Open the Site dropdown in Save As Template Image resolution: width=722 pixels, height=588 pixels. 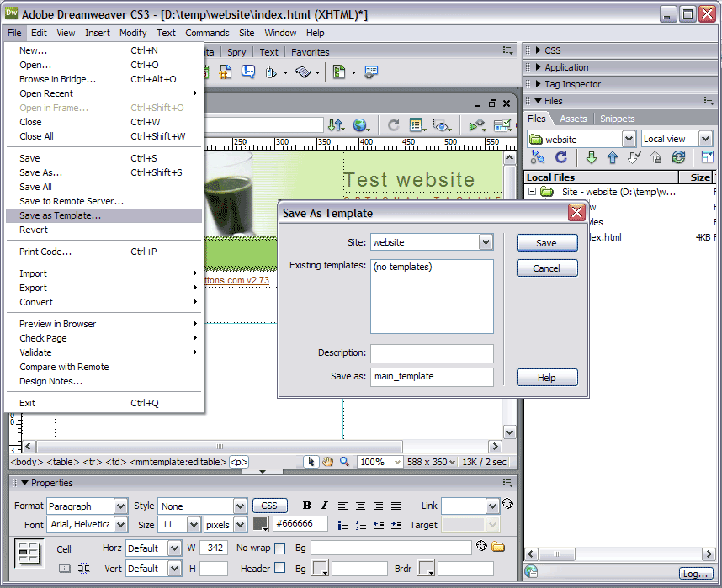pyautogui.click(x=486, y=242)
